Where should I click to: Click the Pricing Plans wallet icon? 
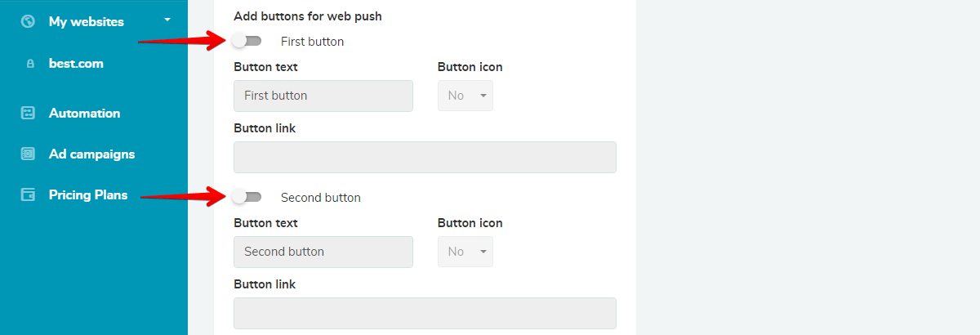coord(28,194)
